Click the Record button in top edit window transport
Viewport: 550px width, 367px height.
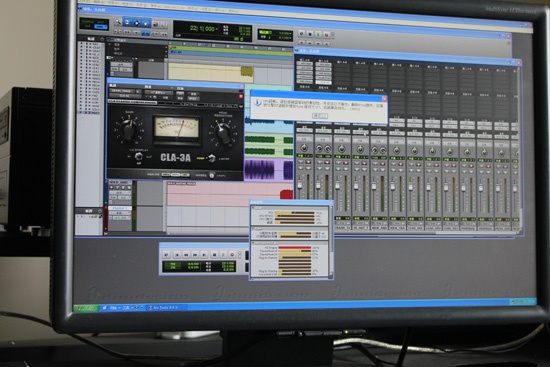327,35
